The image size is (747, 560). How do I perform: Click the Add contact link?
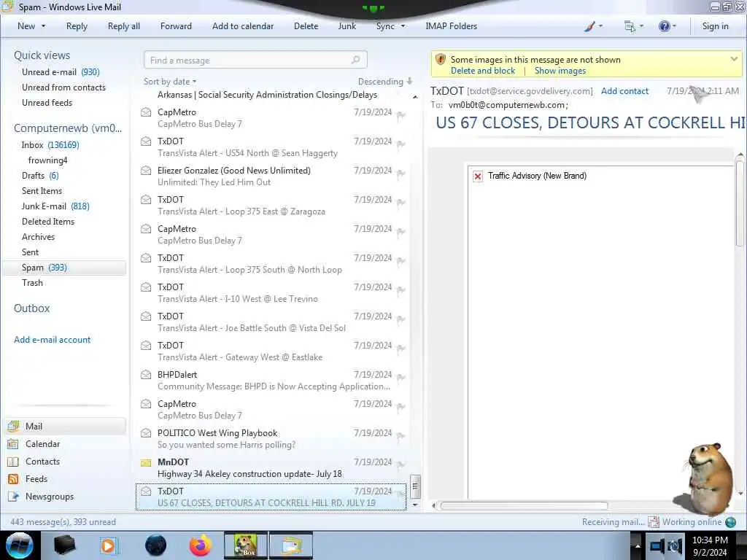pyautogui.click(x=624, y=91)
